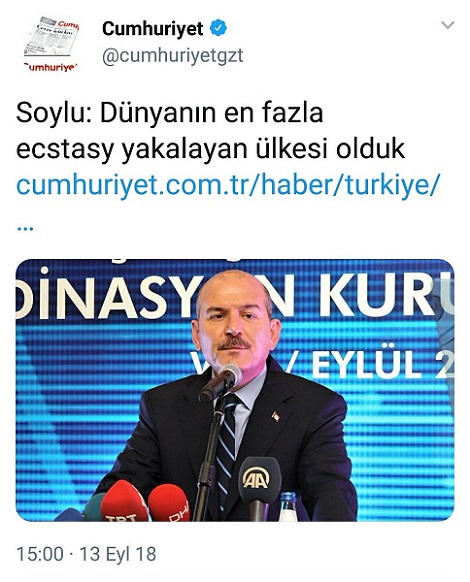
Task: Open the Cumhuriyet profile avatar
Action: pyautogui.click(x=51, y=44)
